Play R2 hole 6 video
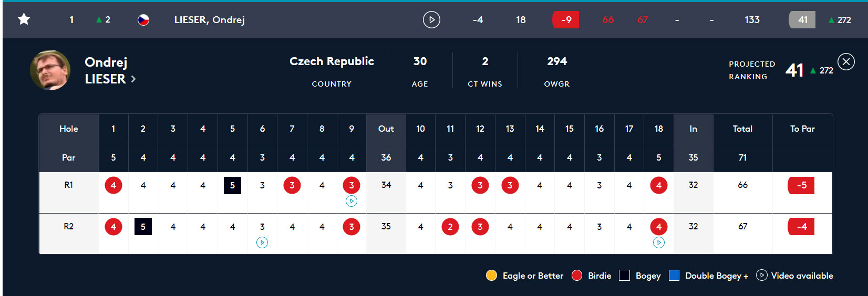This screenshot has height=296, width=868. [262, 242]
